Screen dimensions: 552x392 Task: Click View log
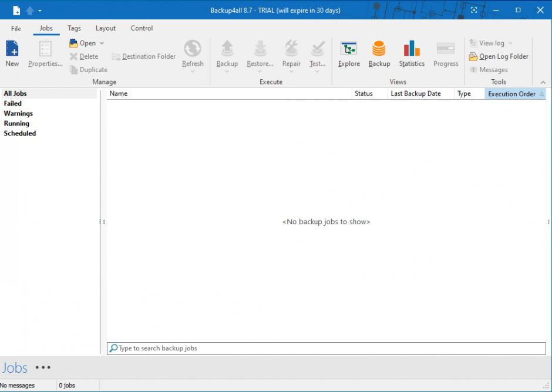coord(487,43)
